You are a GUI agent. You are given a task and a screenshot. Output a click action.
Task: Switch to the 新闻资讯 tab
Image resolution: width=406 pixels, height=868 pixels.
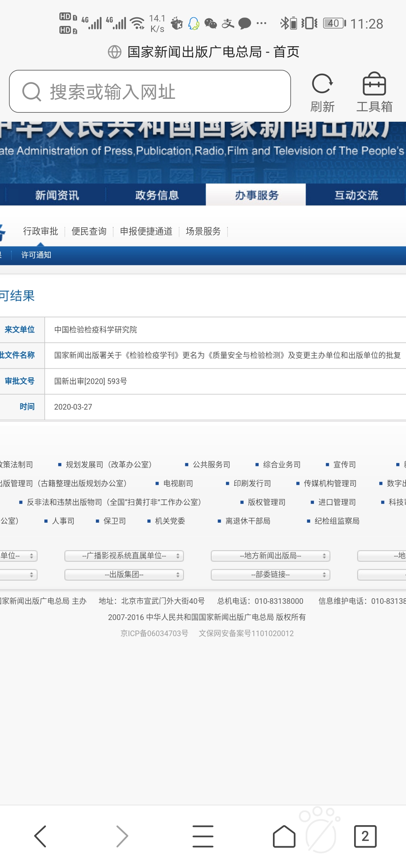[57, 195]
